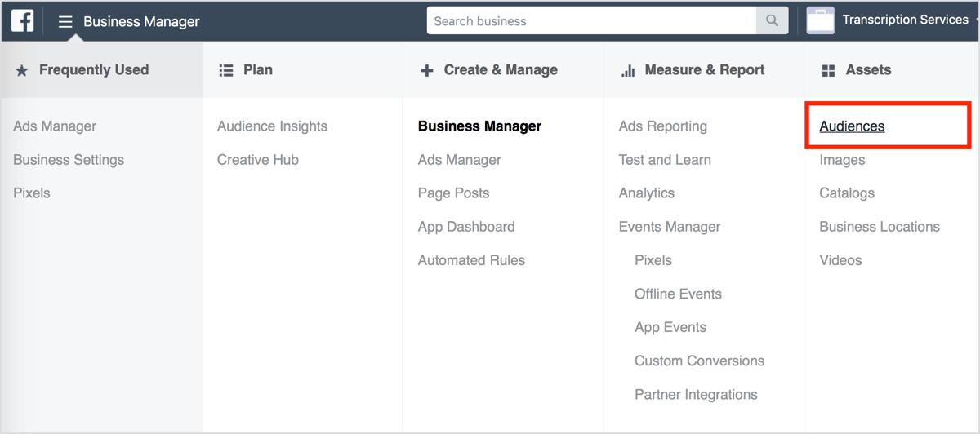The width and height of the screenshot is (980, 434).
Task: Open Business Locations under Assets
Action: pos(879,227)
